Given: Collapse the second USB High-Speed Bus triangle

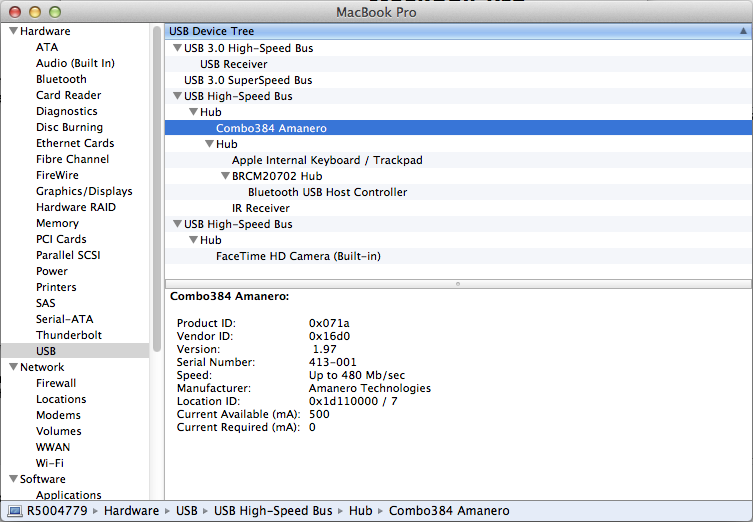Looking at the screenshot, I should [x=177, y=224].
